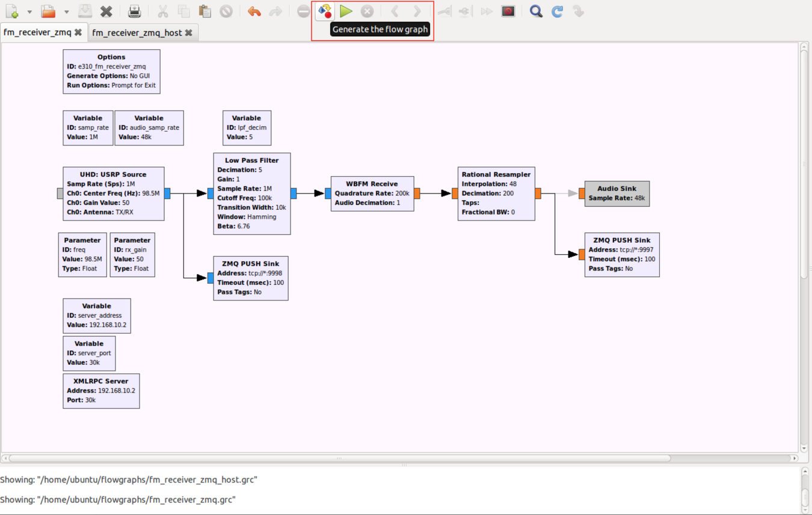The width and height of the screenshot is (812, 515).
Task: Click the console line showing fm_receiver_zmq_host.grc
Action: pyautogui.click(x=129, y=480)
